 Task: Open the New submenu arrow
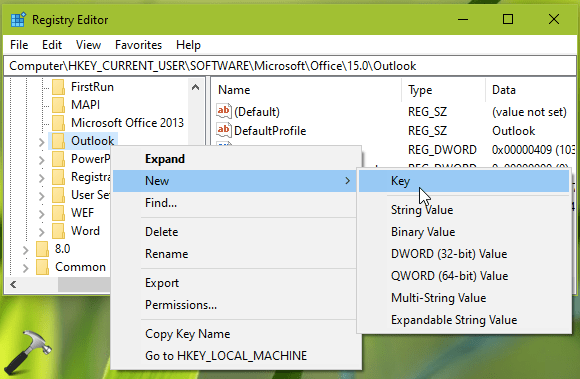click(x=347, y=181)
